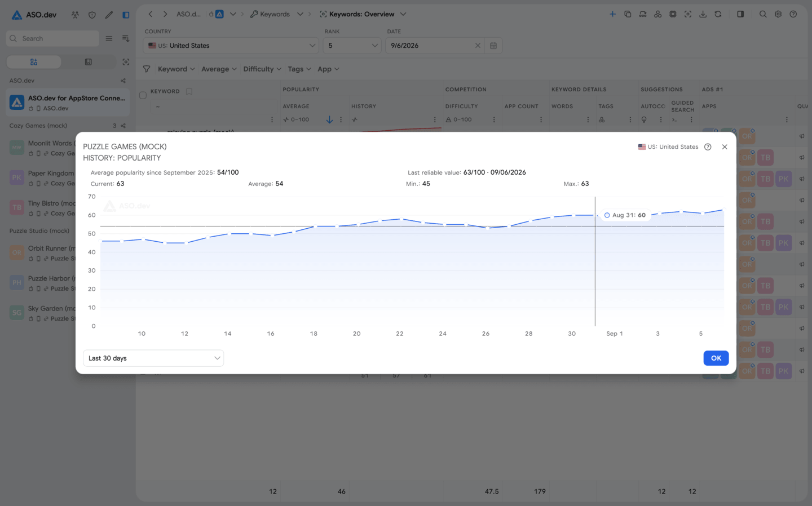Click the three-circles group icon in toolbar
Viewport: 812px width, 506px height.
tap(657, 14)
